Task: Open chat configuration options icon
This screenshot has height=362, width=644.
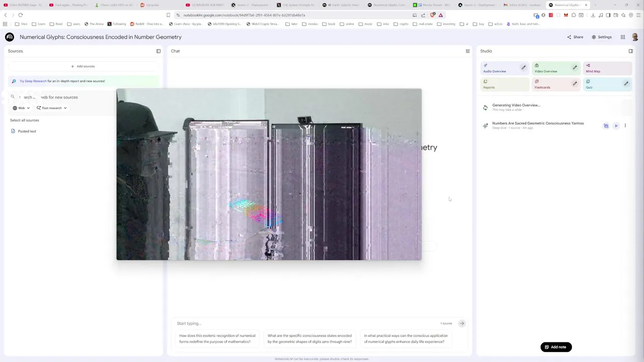Action: 467,51
